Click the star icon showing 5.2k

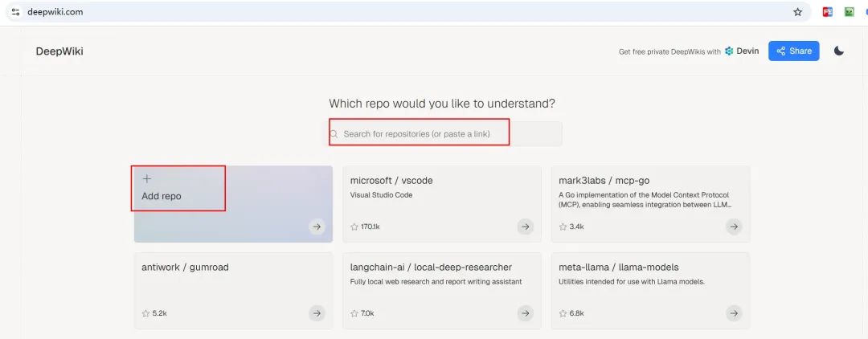145,313
